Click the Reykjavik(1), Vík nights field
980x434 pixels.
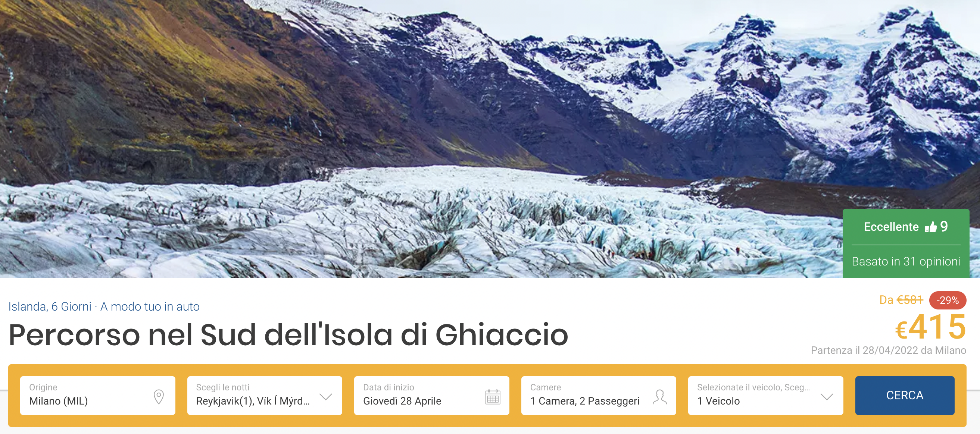tap(264, 395)
